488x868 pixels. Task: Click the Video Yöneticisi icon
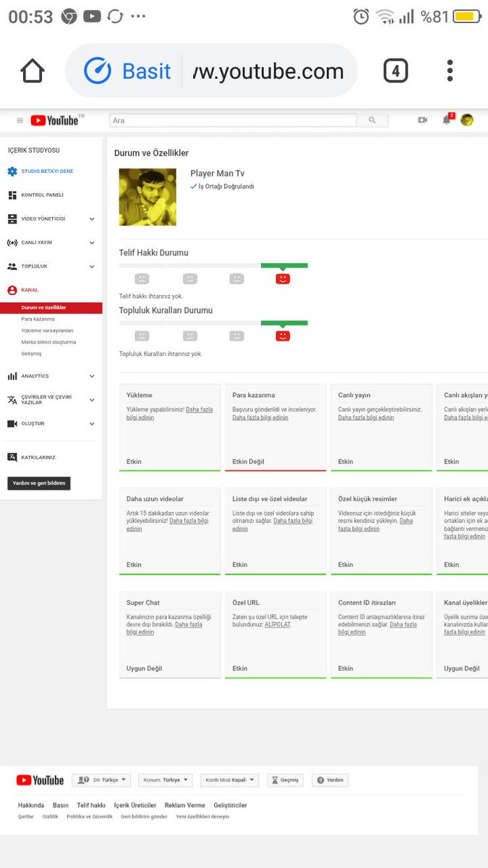click(x=12, y=218)
